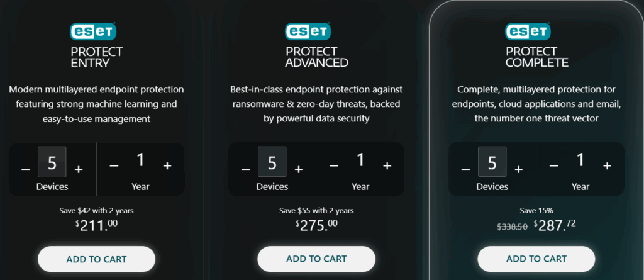Decrease devices for Protect Advanced plan
The height and width of the screenshot is (280, 644).
click(x=246, y=169)
